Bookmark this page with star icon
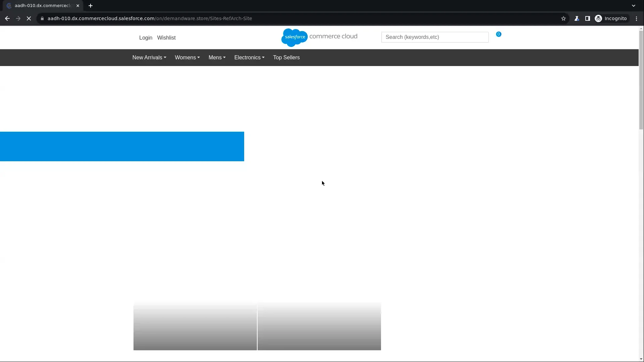 [563, 18]
